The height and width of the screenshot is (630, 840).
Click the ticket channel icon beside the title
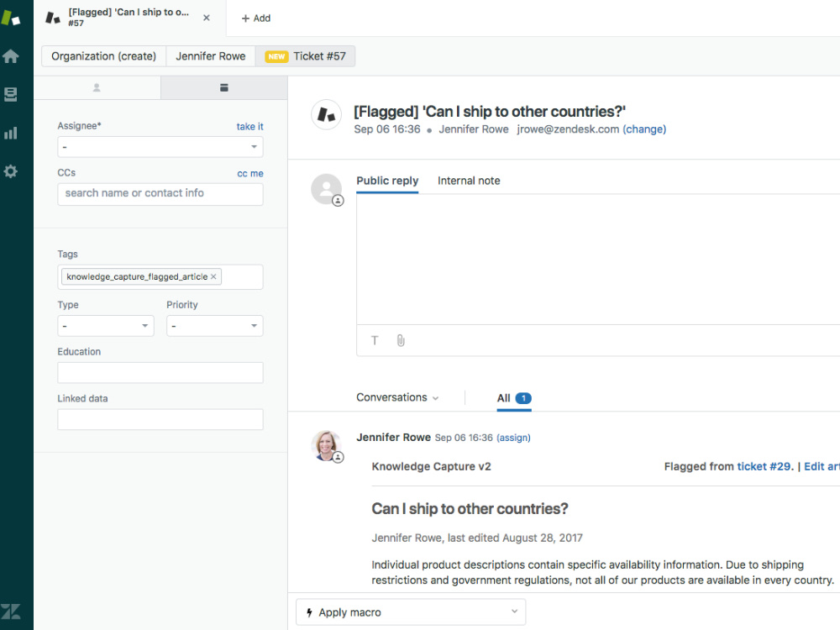pos(326,114)
